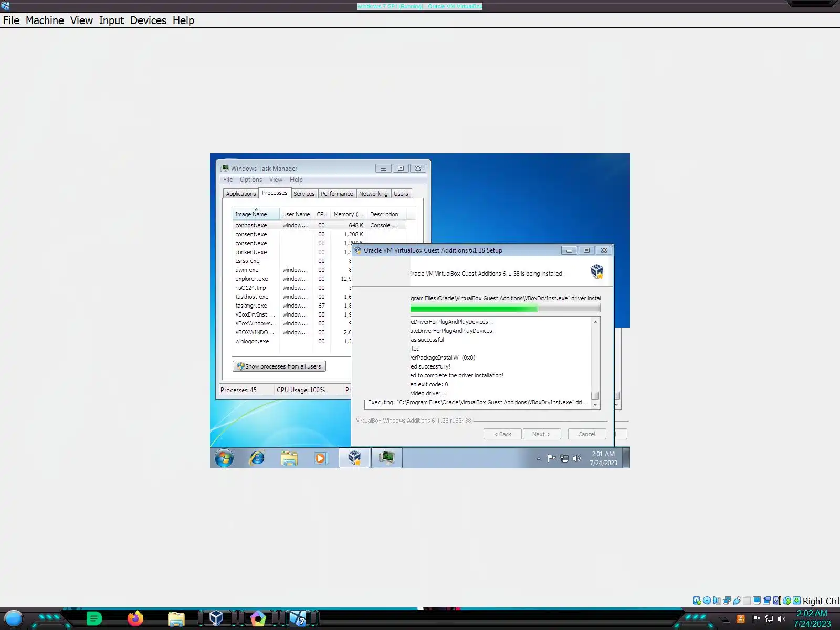
Task: Select the taskhost.exe process row
Action: point(291,297)
